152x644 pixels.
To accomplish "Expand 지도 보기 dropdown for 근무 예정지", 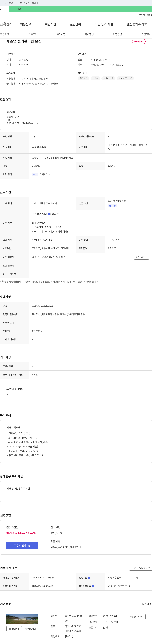I will [x=141, y=257].
